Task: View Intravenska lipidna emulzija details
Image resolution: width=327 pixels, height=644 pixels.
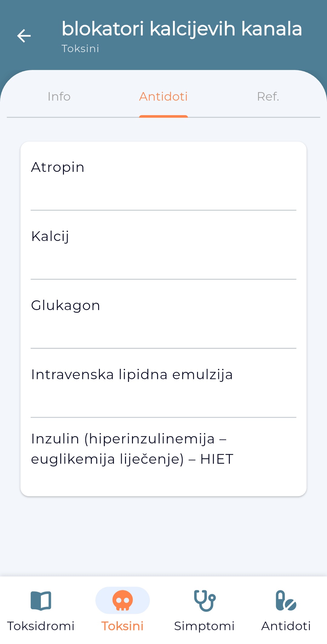Action: pos(163,383)
